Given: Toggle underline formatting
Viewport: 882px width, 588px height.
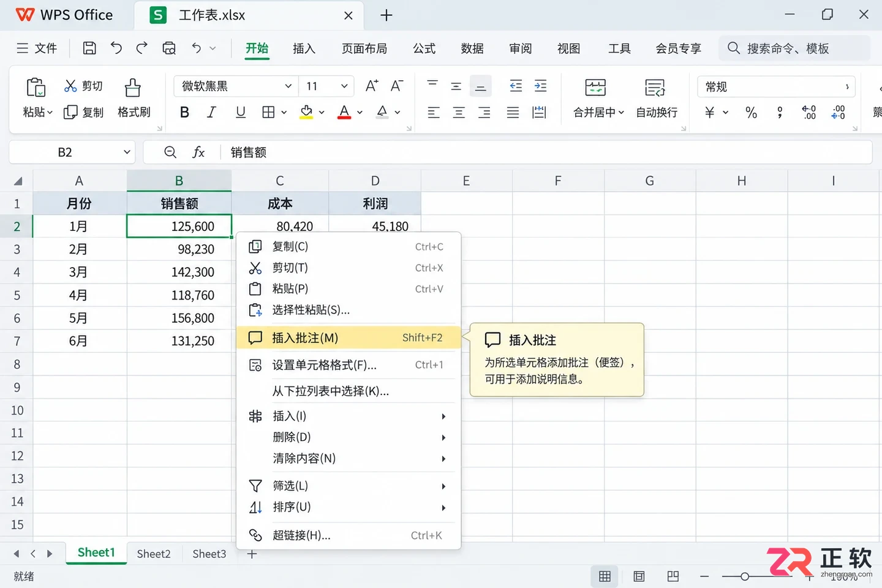Looking at the screenshot, I should point(241,112).
